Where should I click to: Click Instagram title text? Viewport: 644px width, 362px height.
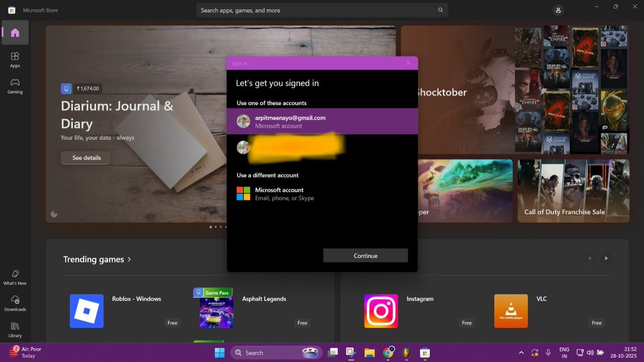point(420,299)
